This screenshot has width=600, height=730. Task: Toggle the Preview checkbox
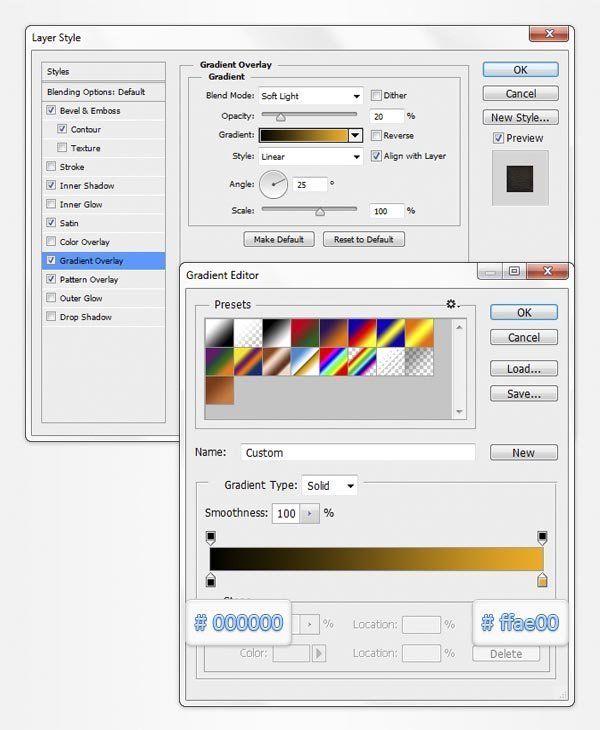[x=499, y=138]
